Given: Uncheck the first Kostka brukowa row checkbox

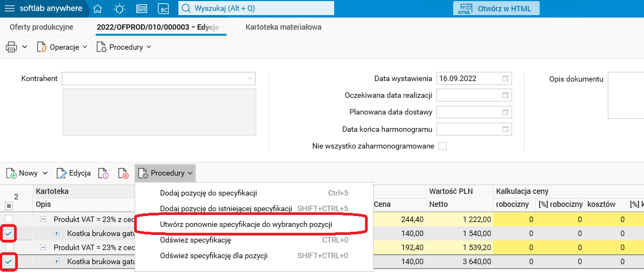Looking at the screenshot, I should tap(9, 234).
